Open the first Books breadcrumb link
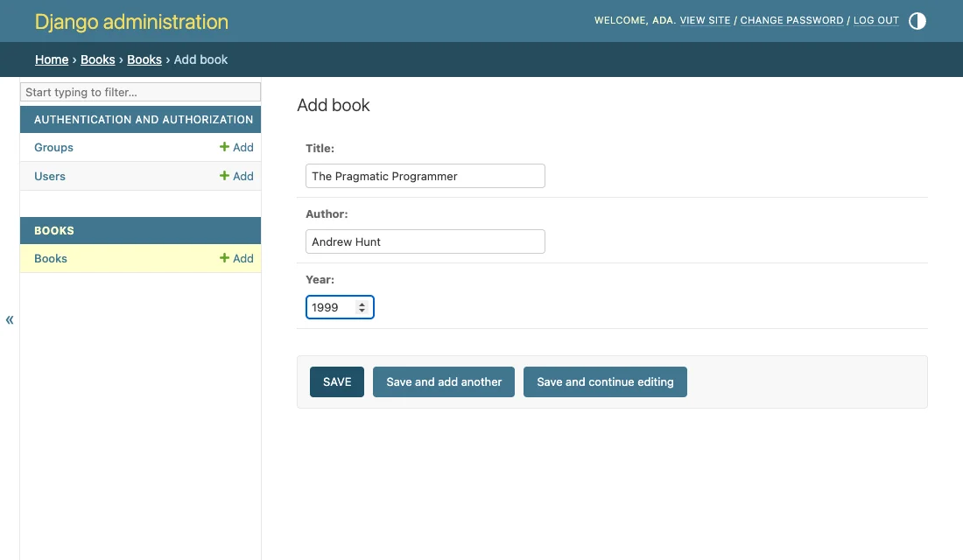Screen dimensions: 963x560 coord(98,59)
